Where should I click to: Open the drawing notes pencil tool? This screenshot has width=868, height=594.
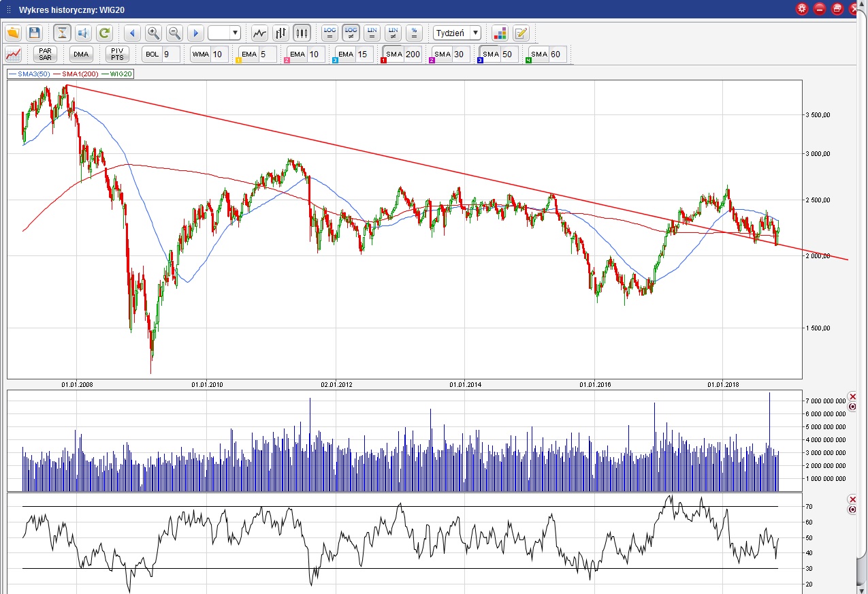point(521,33)
